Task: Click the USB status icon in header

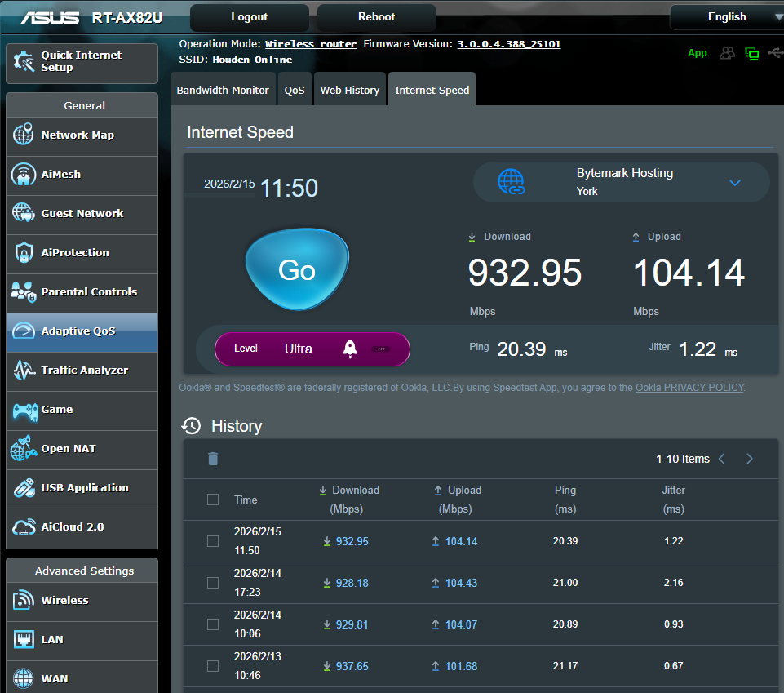Action: (x=776, y=52)
